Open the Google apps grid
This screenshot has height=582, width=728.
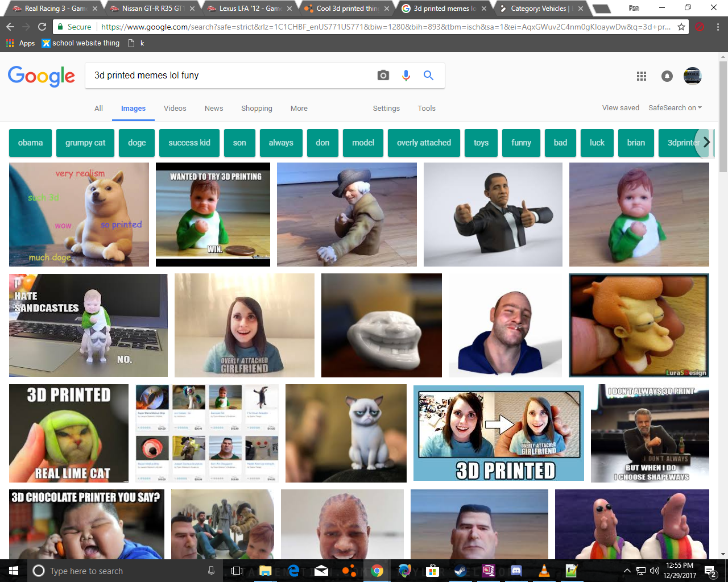tap(642, 76)
